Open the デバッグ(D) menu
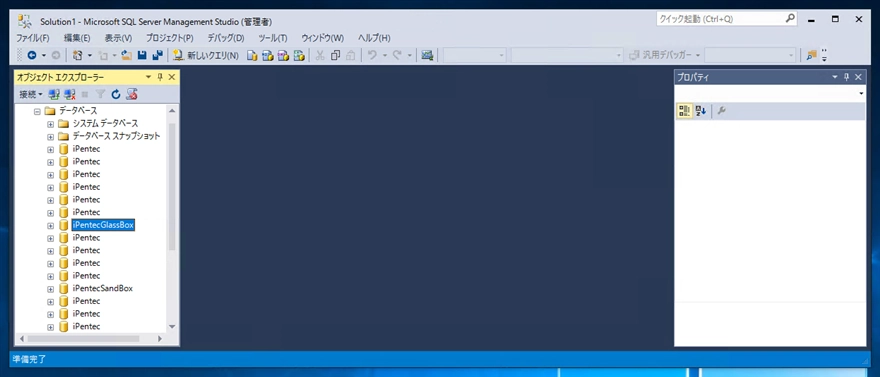 pos(226,38)
